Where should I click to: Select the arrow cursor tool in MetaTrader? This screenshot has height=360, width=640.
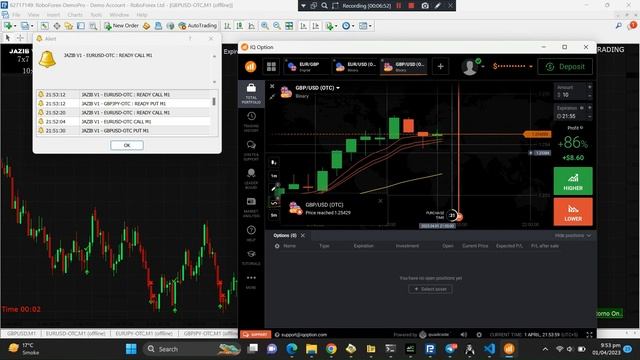[8, 38]
